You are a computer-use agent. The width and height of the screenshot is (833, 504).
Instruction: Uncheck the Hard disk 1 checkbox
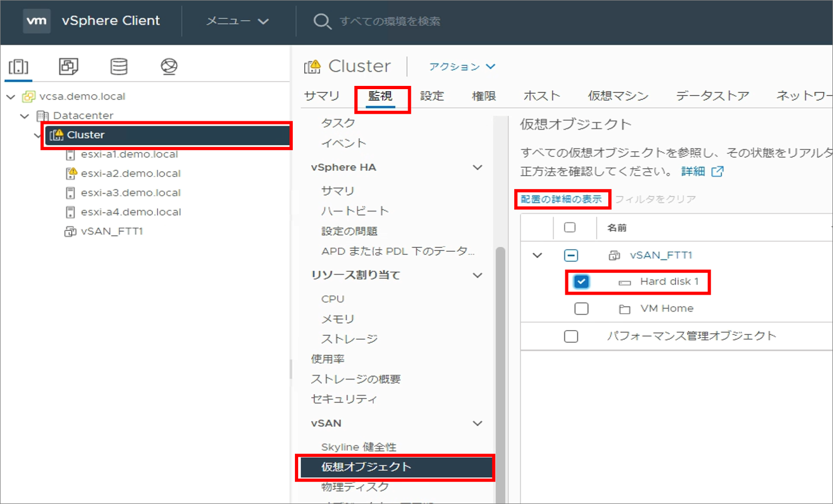pos(581,282)
